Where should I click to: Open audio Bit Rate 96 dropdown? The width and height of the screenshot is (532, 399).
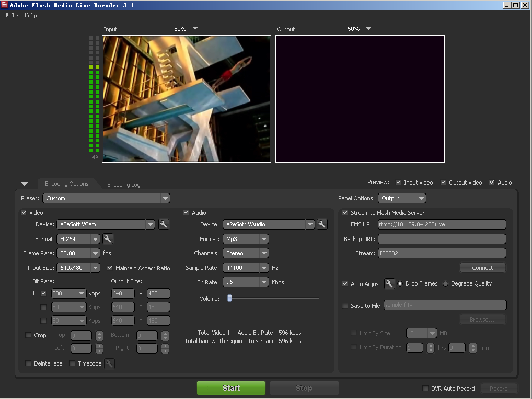pos(246,282)
